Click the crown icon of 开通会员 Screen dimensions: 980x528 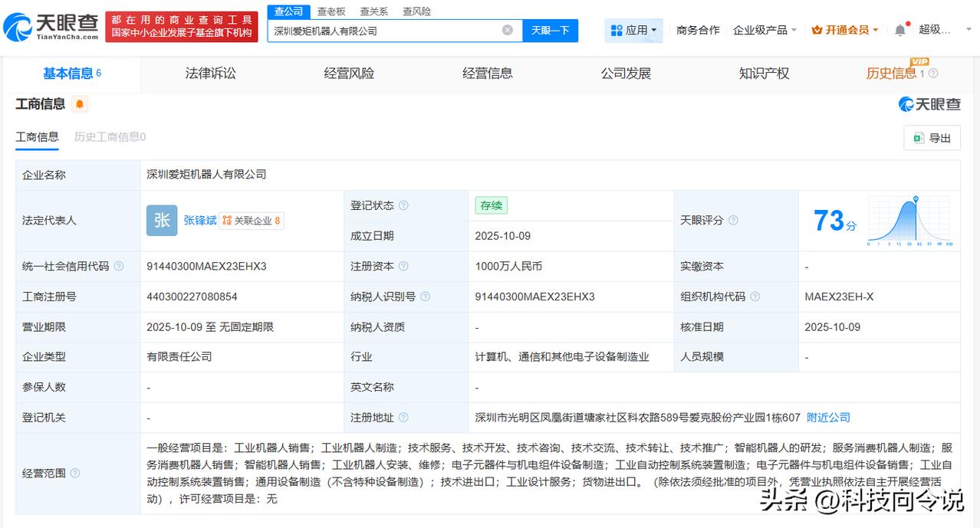coord(817,30)
